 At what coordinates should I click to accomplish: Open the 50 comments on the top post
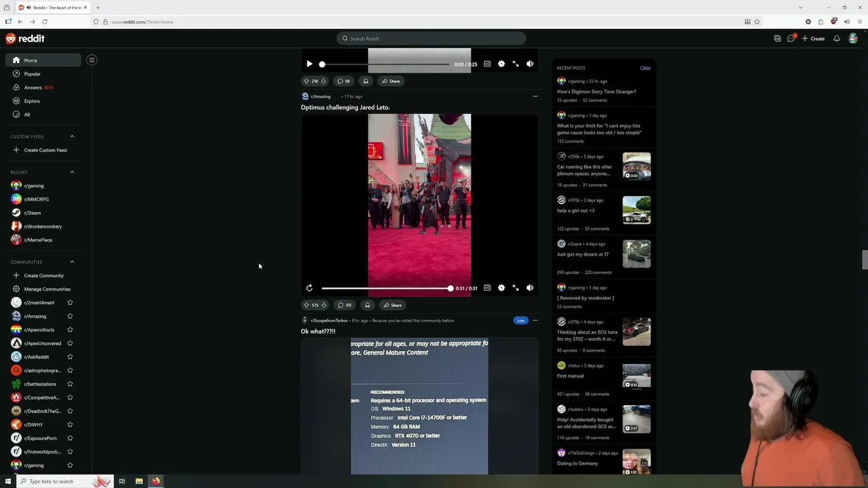[344, 81]
